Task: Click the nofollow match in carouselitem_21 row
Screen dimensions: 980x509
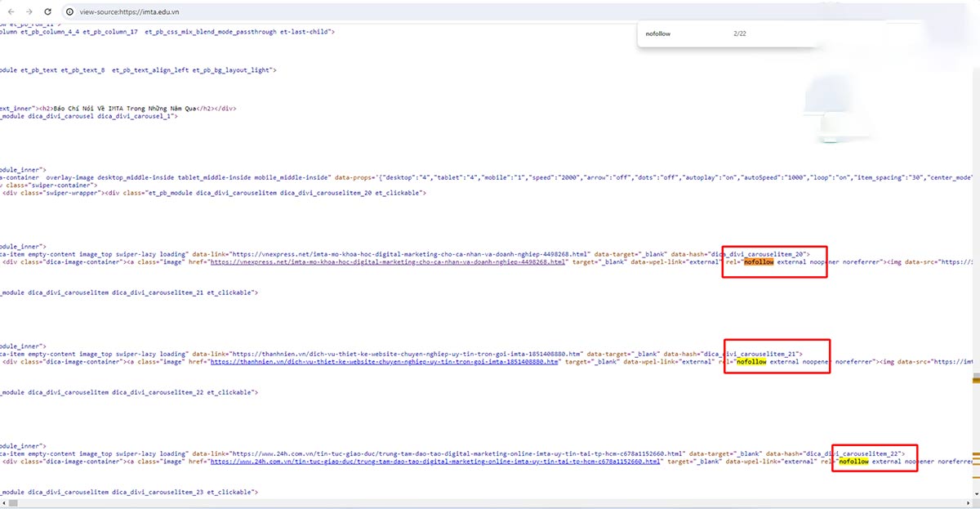Action: (751, 361)
